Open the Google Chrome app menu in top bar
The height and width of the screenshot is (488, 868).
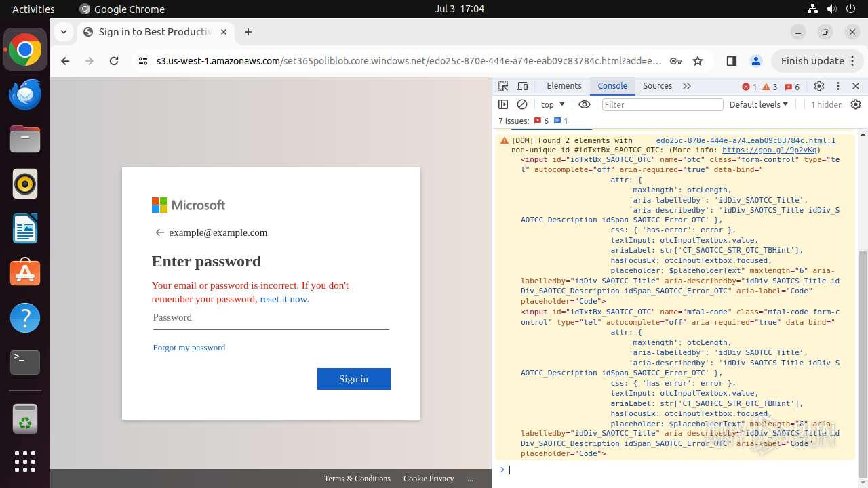pos(122,9)
